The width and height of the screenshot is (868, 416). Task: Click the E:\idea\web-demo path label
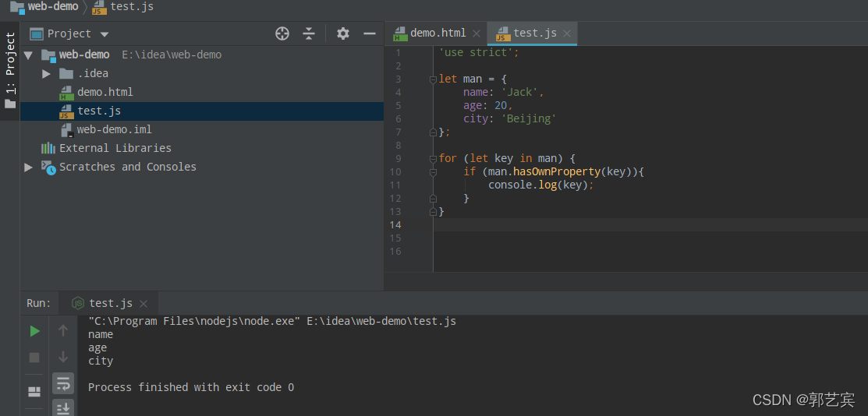tap(172, 55)
